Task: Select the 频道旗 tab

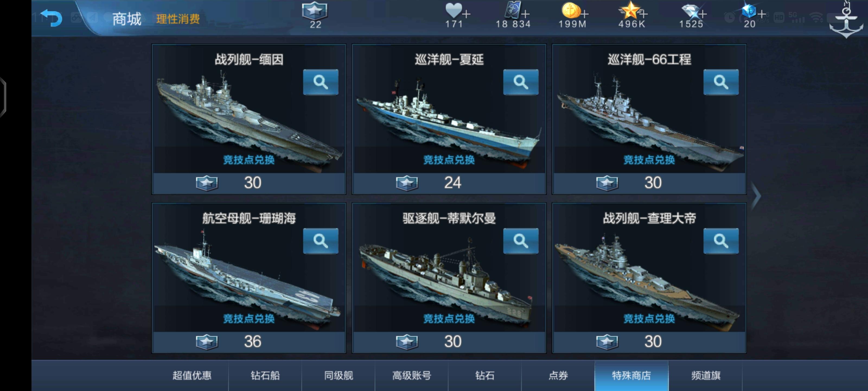Action: pos(706,376)
